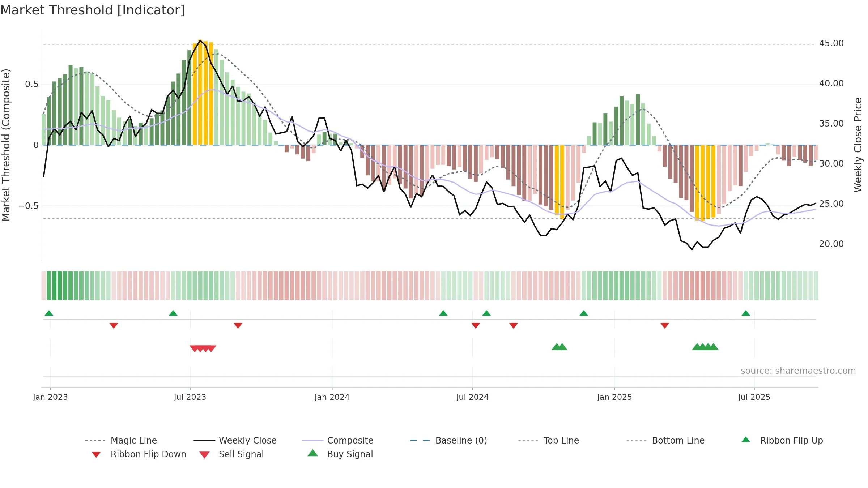Click the Ribbon Flip Up marker before Jul 2025
The width and height of the screenshot is (868, 488).
[x=746, y=313]
